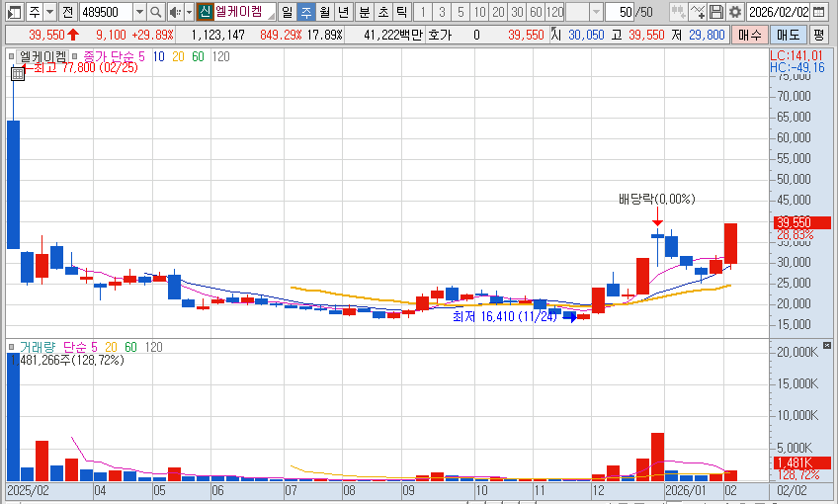Click the 5-period MA label in price legend
This screenshot has width=838, height=504.
141,56
